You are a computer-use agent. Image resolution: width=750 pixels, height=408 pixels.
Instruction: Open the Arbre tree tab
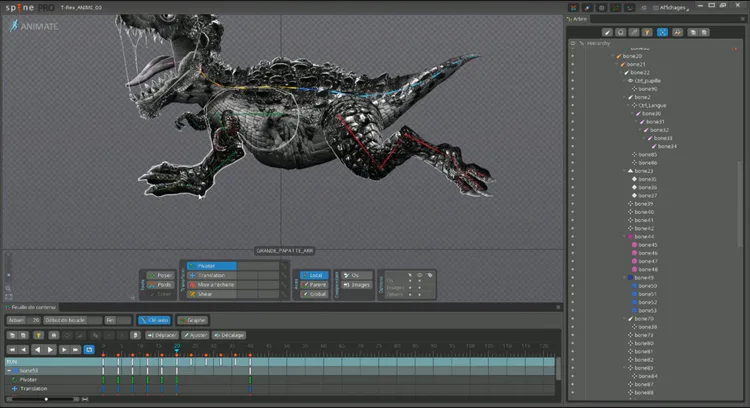(x=577, y=19)
